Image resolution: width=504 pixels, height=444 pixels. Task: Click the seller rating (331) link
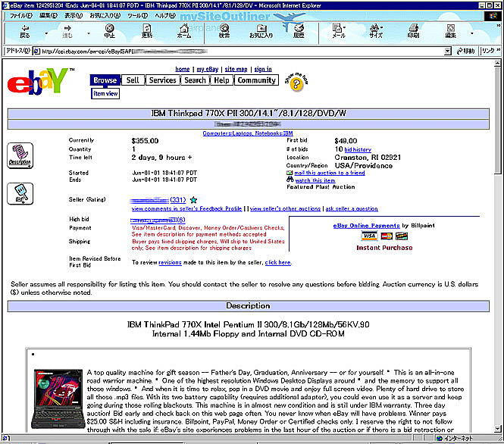178,200
